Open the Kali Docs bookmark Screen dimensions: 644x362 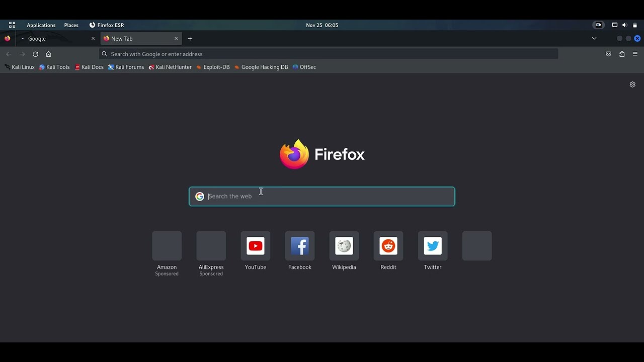(89, 67)
